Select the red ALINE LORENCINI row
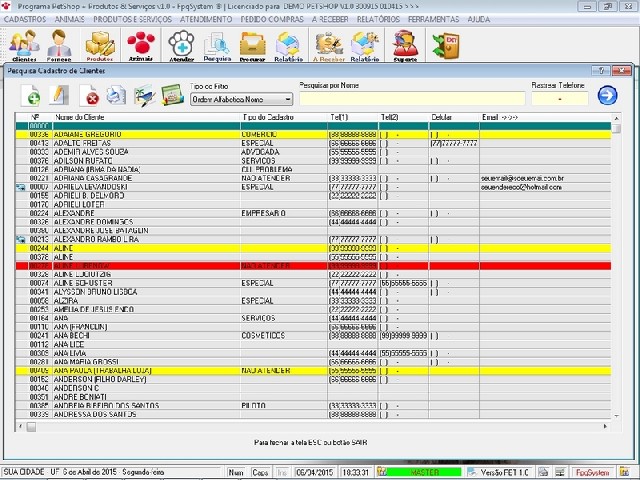The image size is (640, 480). pyautogui.click(x=313, y=266)
